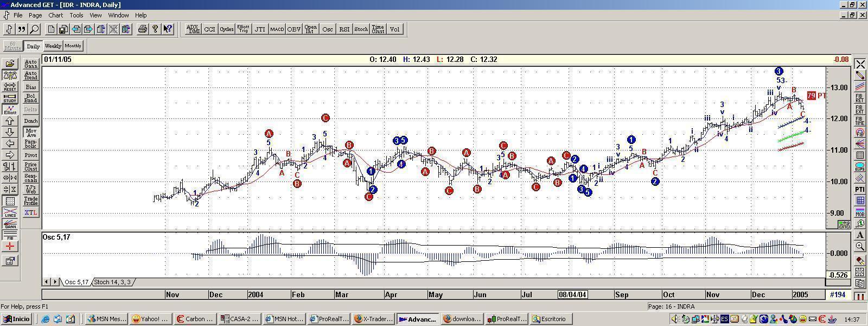
Task: Activate the magnifier zoom tool in top toolbar
Action: (34, 29)
